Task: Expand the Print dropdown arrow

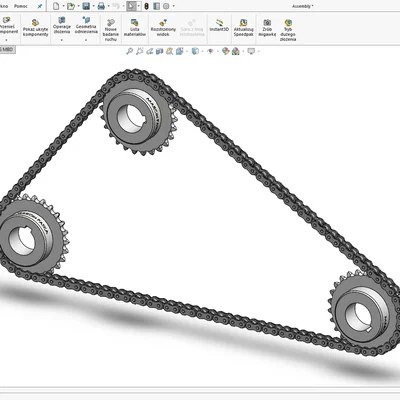Action: pos(109,6)
